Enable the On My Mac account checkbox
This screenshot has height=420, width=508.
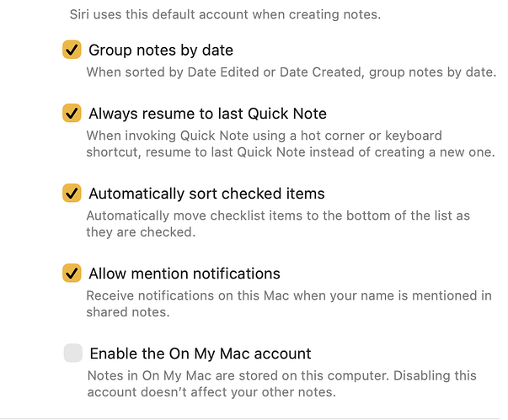point(72,354)
